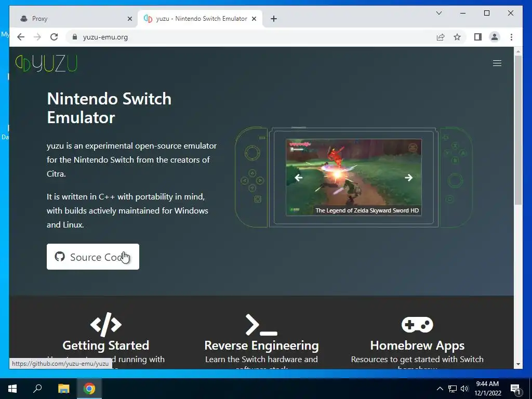Open a new browser tab
Screen dimensions: 532x399
pyautogui.click(x=274, y=19)
